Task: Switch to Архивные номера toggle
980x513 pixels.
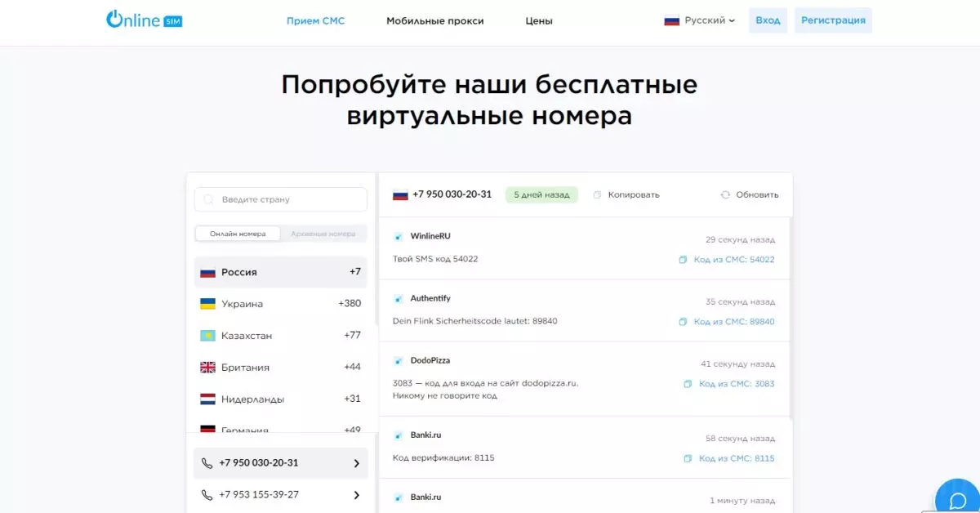Action: point(323,234)
